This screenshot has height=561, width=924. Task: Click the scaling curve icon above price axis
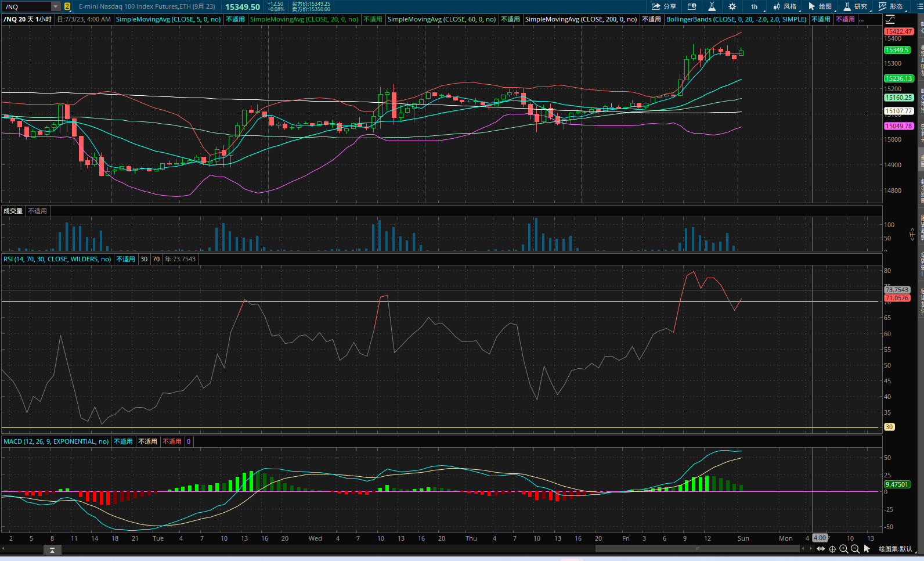[x=890, y=19]
